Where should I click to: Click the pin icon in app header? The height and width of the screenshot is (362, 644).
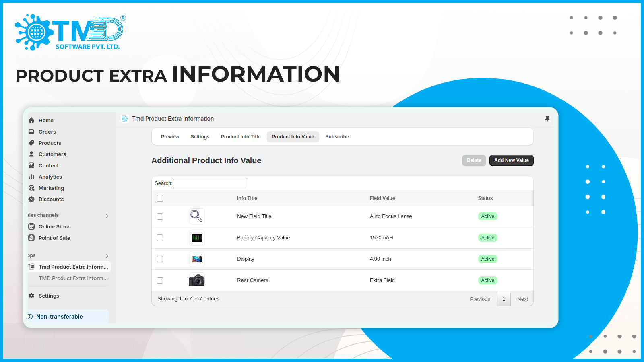coord(547,119)
